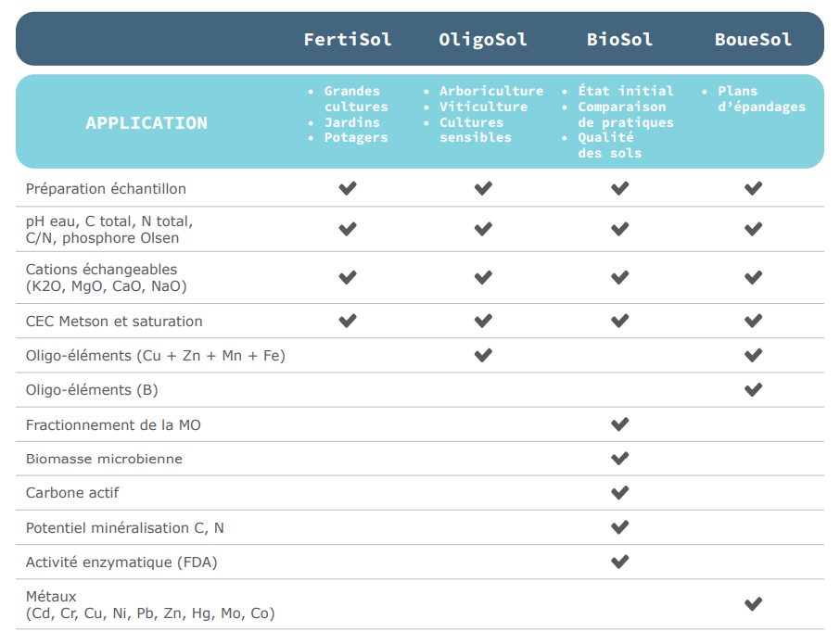Click the BoueSol checkmark for pH eau row
This screenshot has width=840, height=632.
coord(754,229)
